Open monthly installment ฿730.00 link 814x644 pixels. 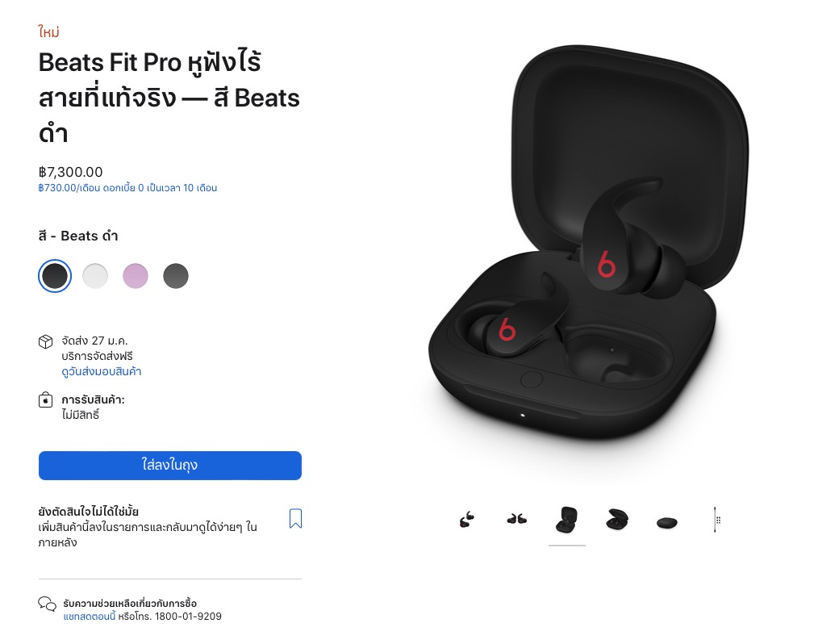point(127,188)
